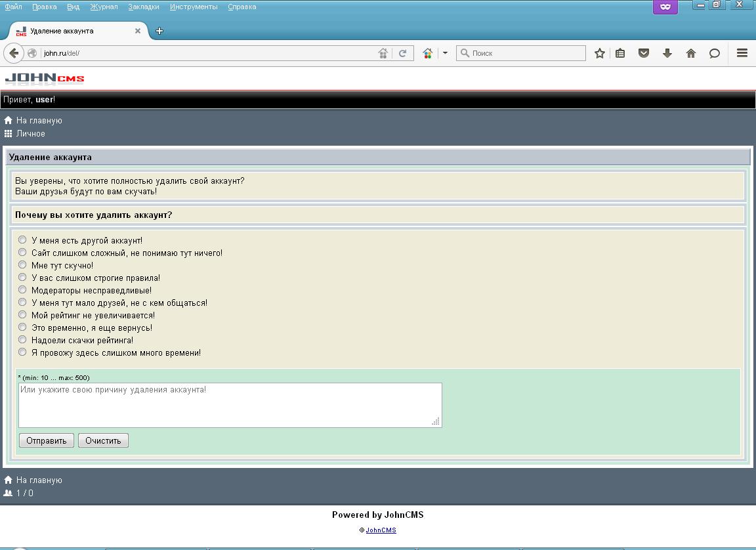
Task: Reload the page with the refresh icon
Action: coord(403,53)
